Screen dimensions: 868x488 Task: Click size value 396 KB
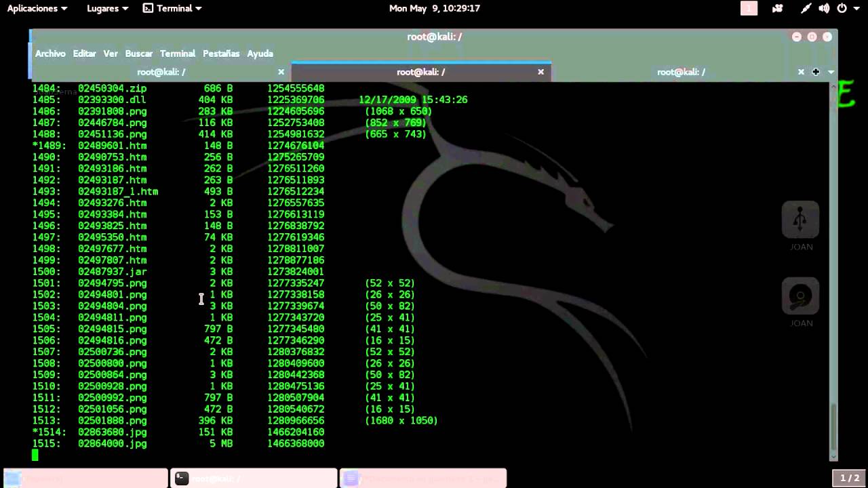[x=216, y=421]
